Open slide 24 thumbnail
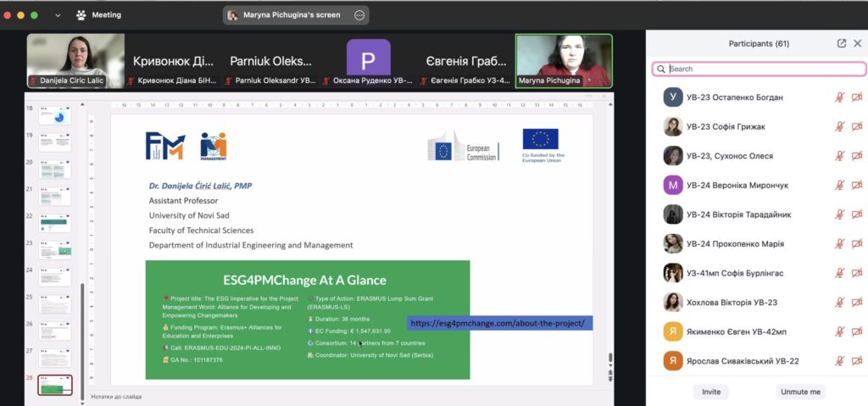The image size is (868, 406). click(55, 277)
